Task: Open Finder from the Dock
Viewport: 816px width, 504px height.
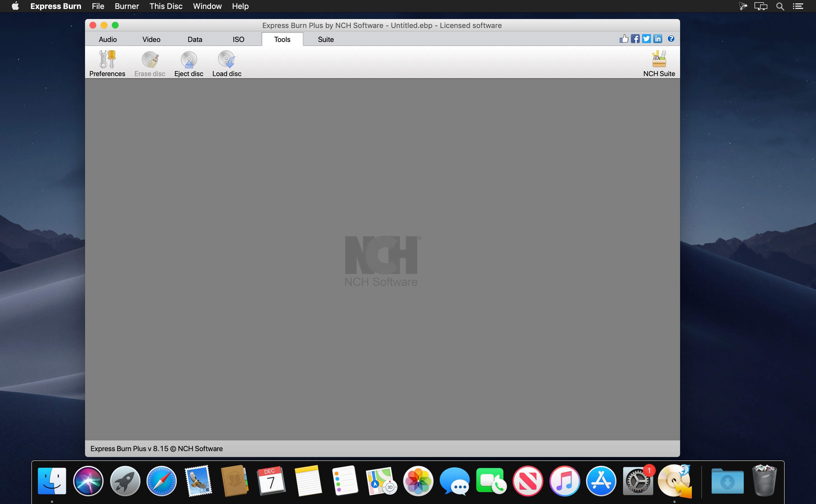Action: 52,481
